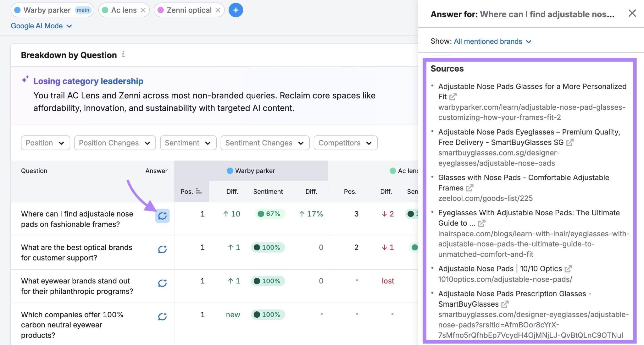
Task: Remove the Ac lens competitor tag
Action: click(x=143, y=10)
